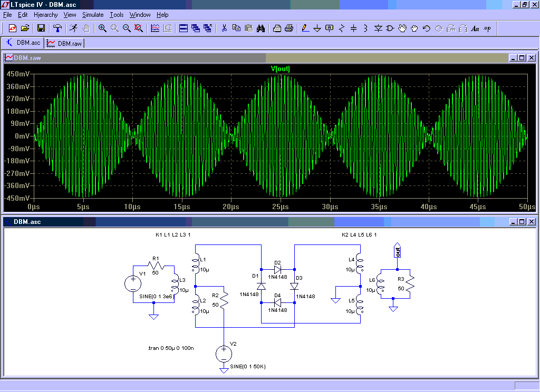Open the Hierarchy menu
540x392 pixels.
(x=45, y=15)
